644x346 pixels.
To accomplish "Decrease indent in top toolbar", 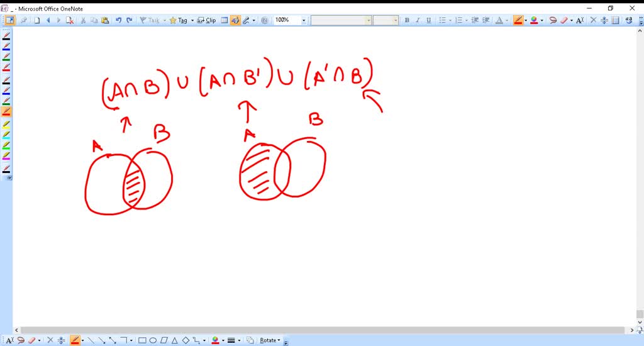I will coord(475,20).
